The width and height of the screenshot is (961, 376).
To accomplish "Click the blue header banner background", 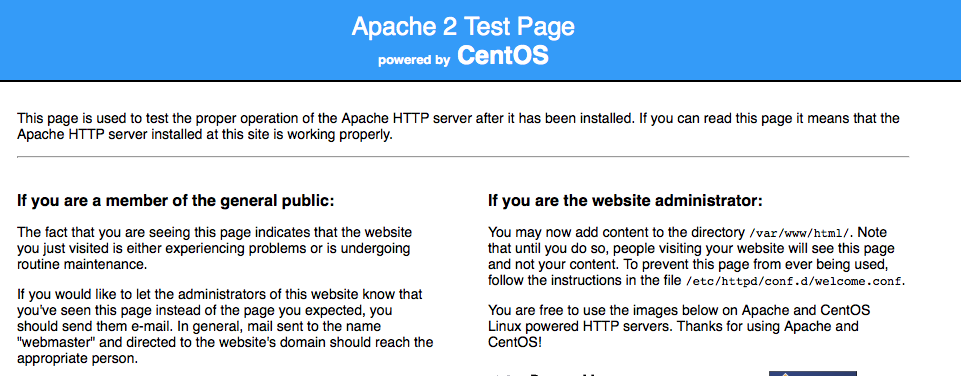I will click(184, 40).
